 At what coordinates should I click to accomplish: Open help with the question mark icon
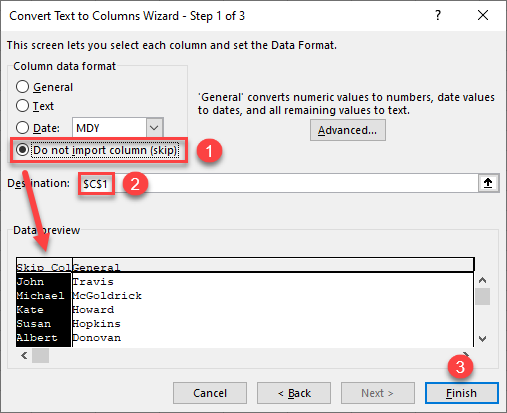coord(438,15)
